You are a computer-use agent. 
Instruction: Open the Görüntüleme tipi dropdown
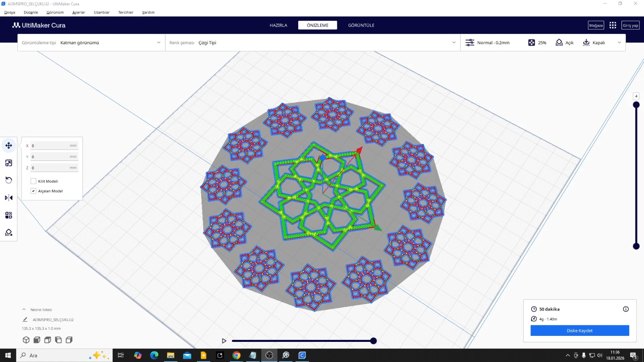[109, 42]
